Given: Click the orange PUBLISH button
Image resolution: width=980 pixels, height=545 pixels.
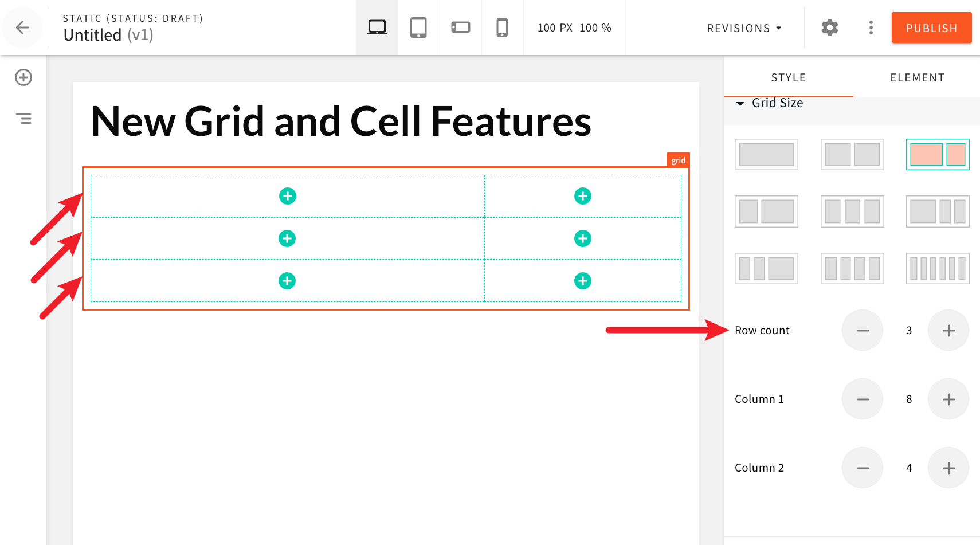Looking at the screenshot, I should click(931, 28).
